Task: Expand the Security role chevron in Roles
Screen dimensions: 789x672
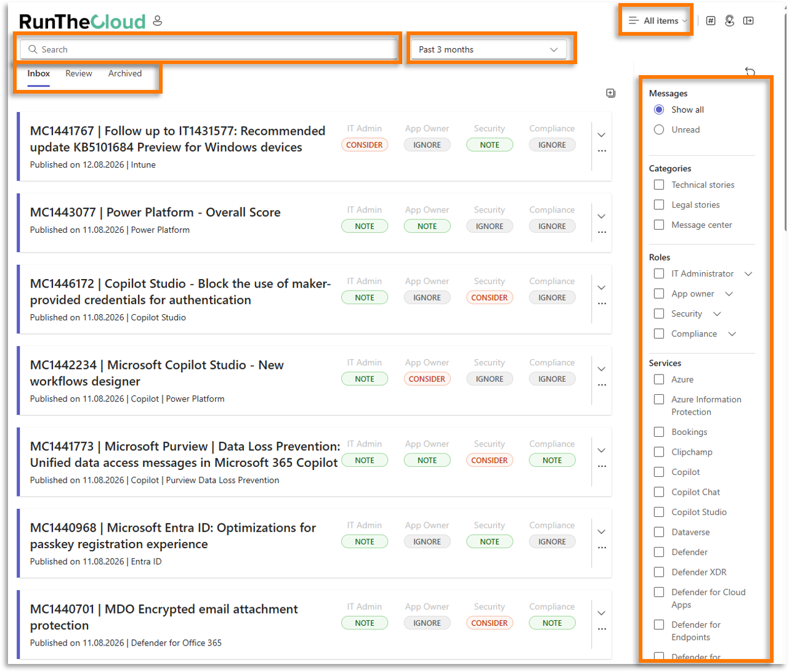Action: coord(717,314)
